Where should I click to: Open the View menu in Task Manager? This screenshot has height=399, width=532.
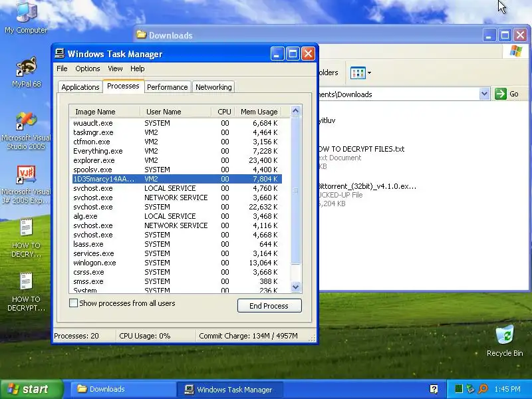coord(115,68)
